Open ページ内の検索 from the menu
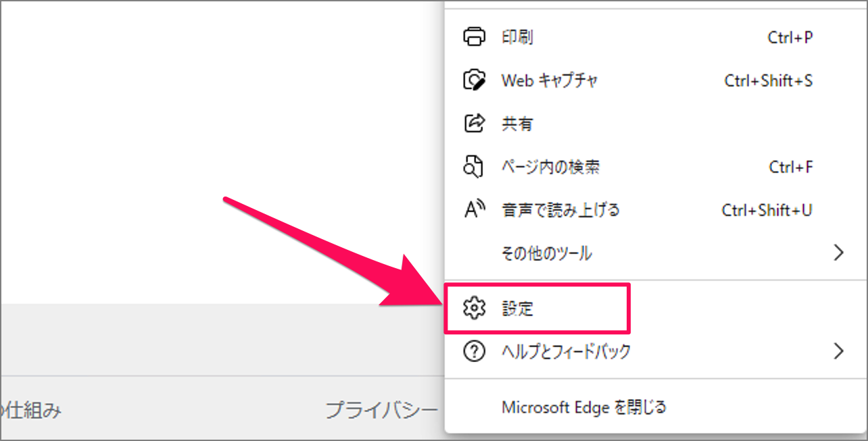Viewport: 868px width, 441px height. point(550,167)
